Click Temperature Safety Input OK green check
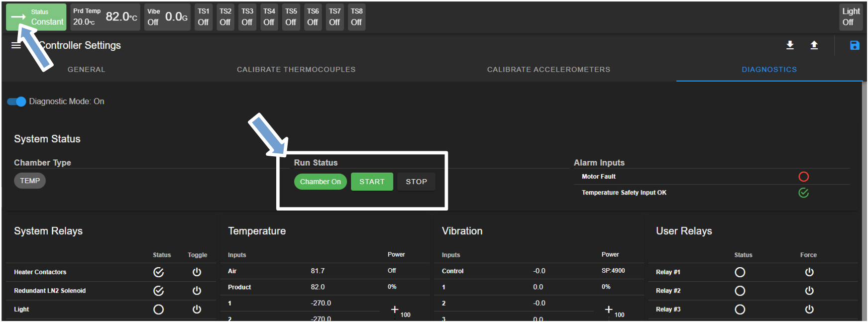868x322 pixels. (804, 193)
